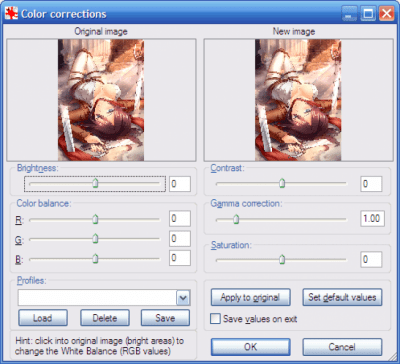Enable Save values on exit checkbox
This screenshot has width=400, height=364.
215,319
